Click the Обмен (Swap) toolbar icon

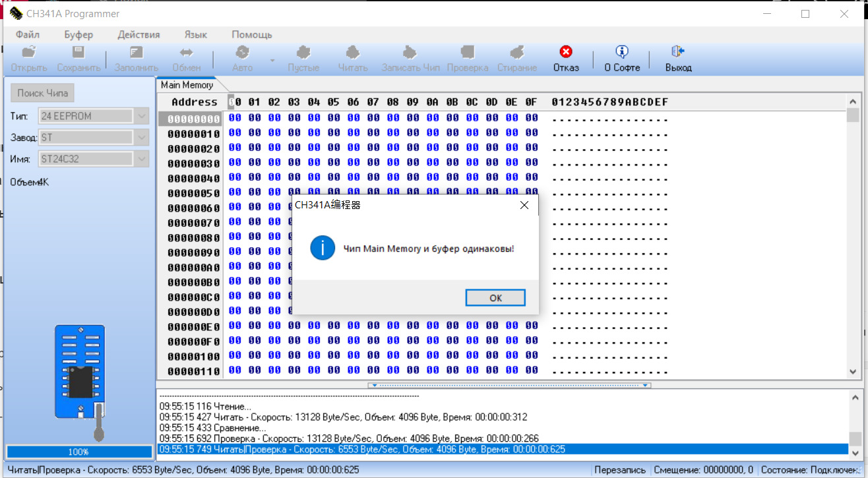187,52
